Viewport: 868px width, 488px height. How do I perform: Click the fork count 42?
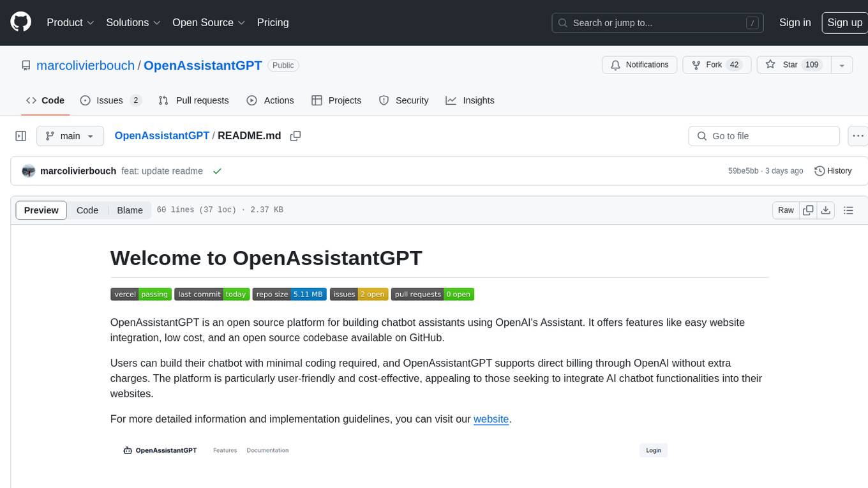click(x=734, y=65)
